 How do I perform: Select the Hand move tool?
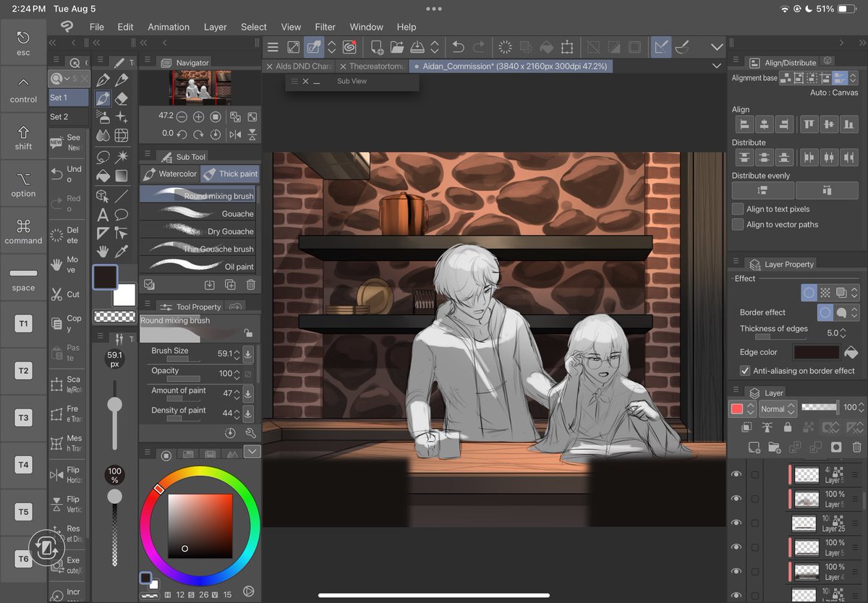pyautogui.click(x=103, y=252)
